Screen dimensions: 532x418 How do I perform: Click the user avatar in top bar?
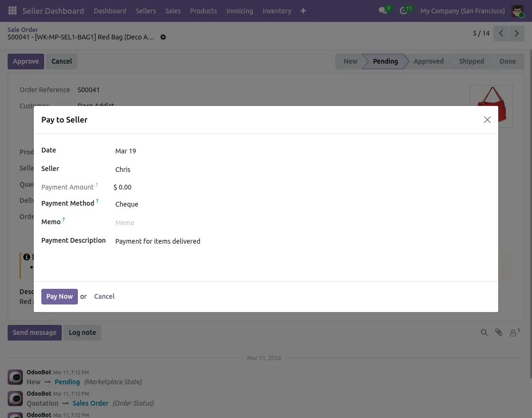click(x=517, y=11)
